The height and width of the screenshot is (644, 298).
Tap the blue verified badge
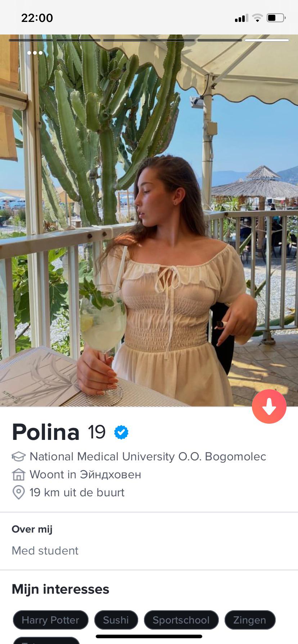[121, 432]
